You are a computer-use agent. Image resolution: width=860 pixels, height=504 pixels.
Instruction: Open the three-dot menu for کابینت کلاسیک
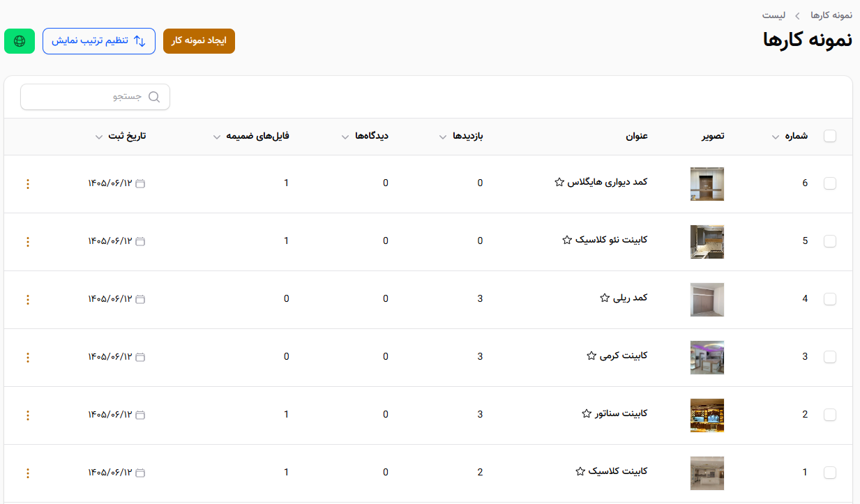[x=28, y=473]
